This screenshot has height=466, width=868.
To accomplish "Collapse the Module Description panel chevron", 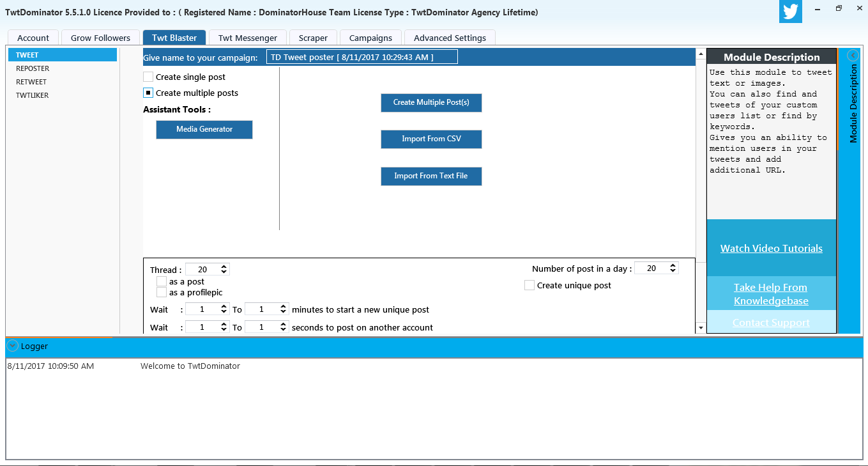I will [x=853, y=56].
